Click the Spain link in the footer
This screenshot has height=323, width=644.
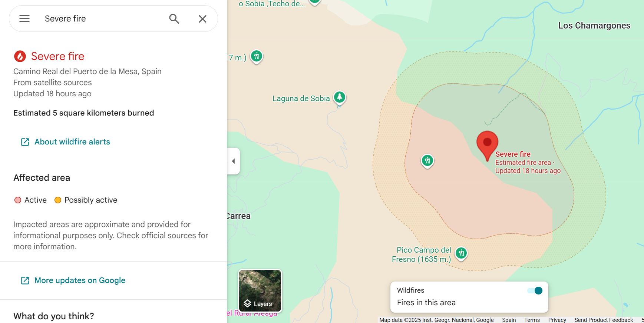(x=509, y=320)
